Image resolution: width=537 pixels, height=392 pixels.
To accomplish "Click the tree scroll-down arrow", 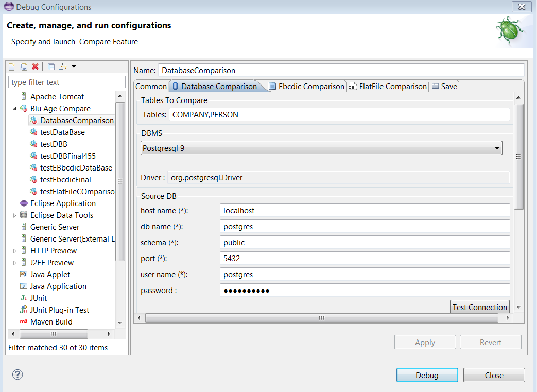I will 120,323.
